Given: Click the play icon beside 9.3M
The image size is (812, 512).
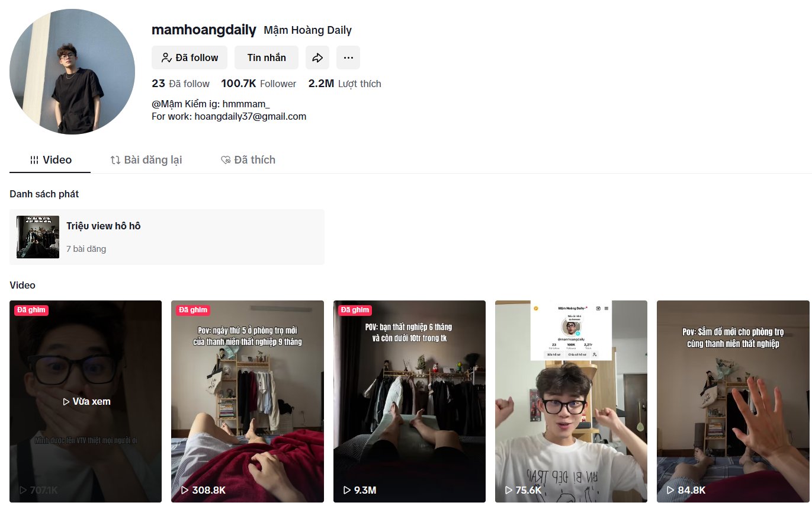Looking at the screenshot, I should click(347, 490).
